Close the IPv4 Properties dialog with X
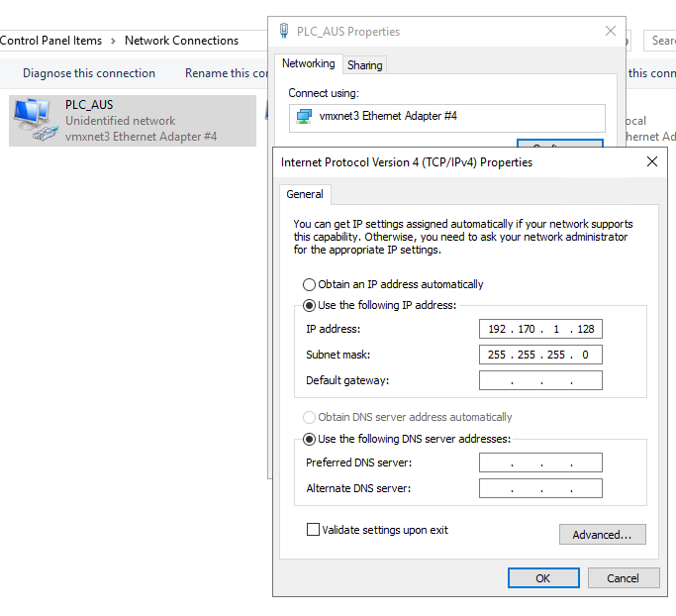 coord(651,161)
